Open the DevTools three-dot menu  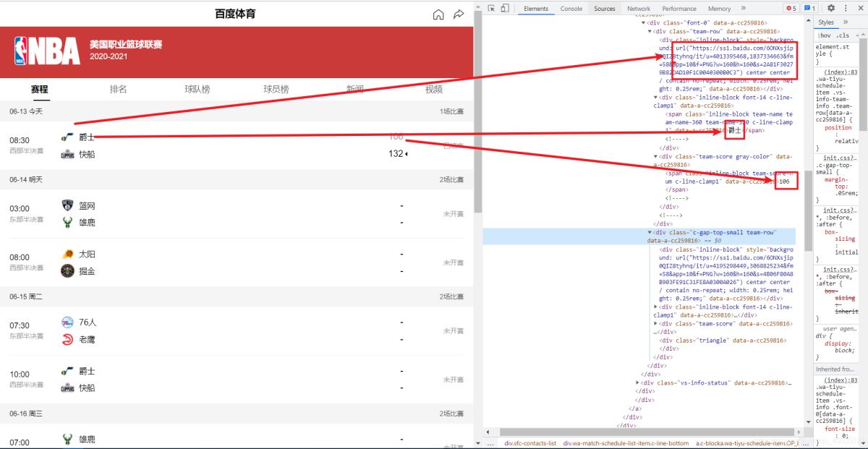pos(847,8)
